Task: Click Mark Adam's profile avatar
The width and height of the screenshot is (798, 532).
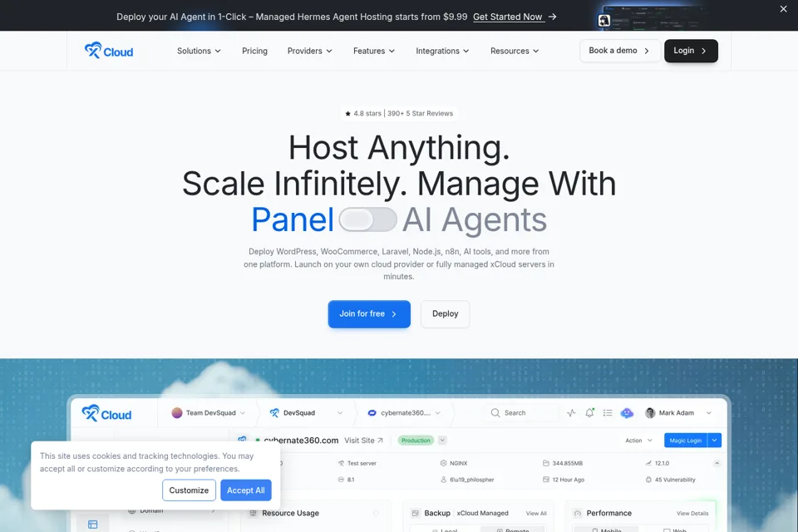Action: click(x=650, y=413)
